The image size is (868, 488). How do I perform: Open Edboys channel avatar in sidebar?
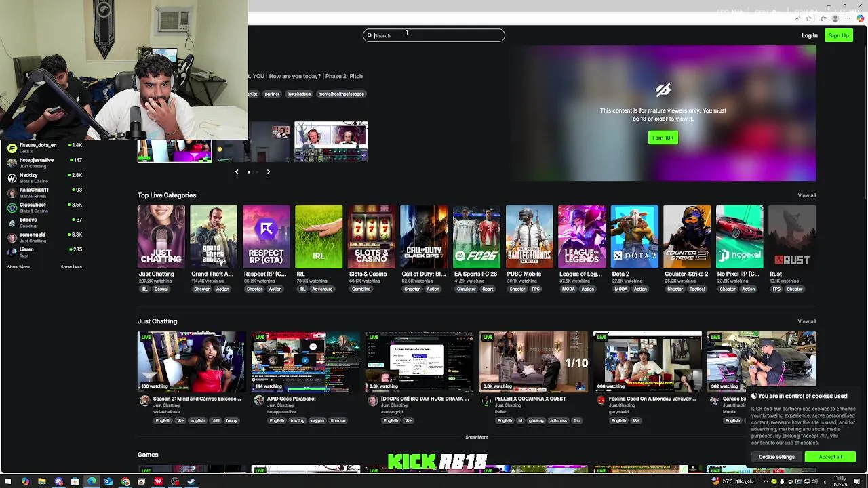click(12, 222)
